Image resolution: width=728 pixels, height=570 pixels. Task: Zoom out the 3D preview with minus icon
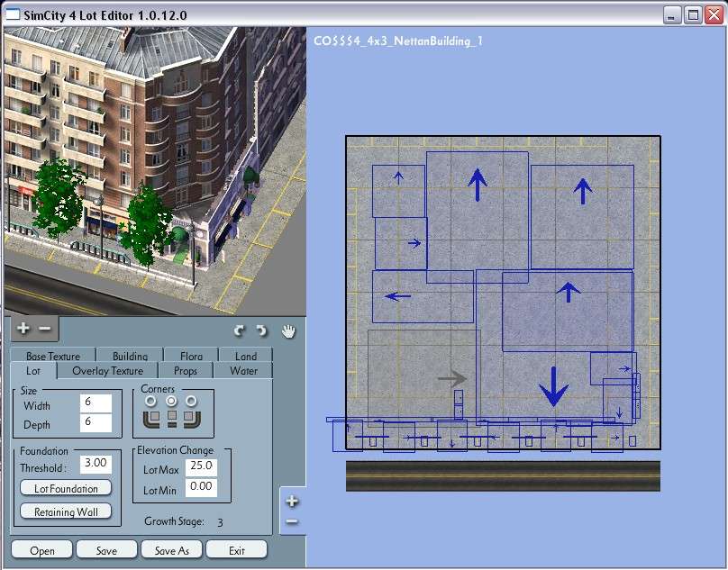[45, 328]
